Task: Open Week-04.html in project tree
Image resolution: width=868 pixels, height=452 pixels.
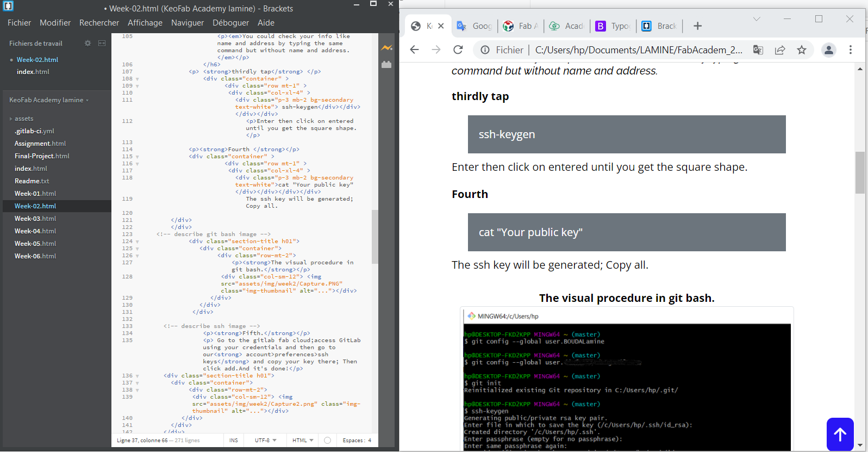Action: click(35, 231)
